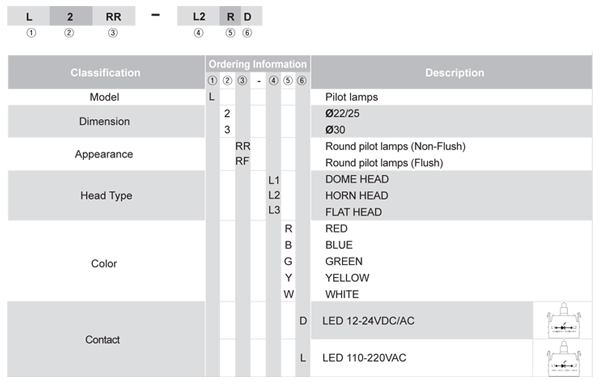
Task: Click the circled 3 in Ordering Information header
Action: click(x=242, y=80)
